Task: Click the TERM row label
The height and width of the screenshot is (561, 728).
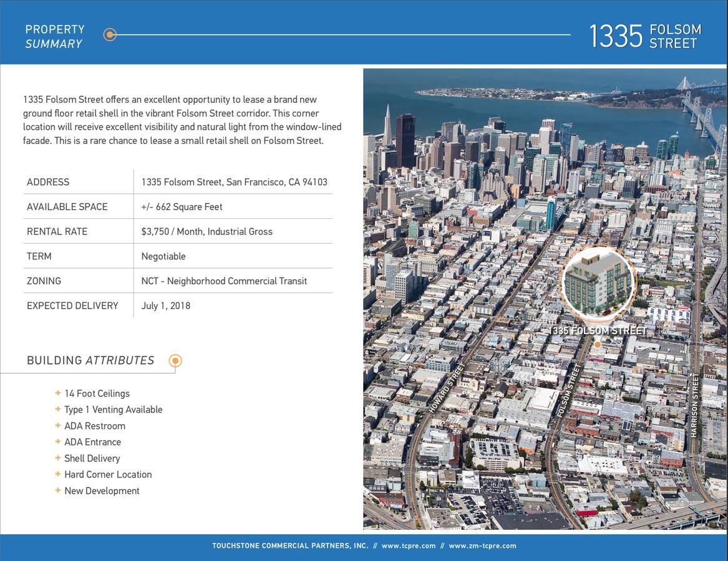Action: (x=39, y=256)
